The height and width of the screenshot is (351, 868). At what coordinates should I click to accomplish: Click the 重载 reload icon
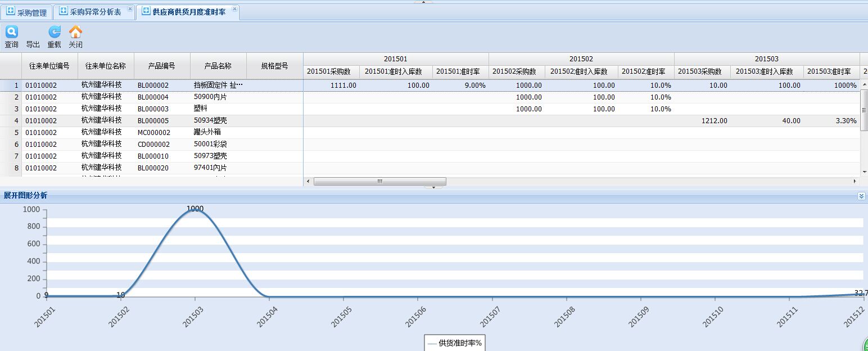(x=54, y=33)
